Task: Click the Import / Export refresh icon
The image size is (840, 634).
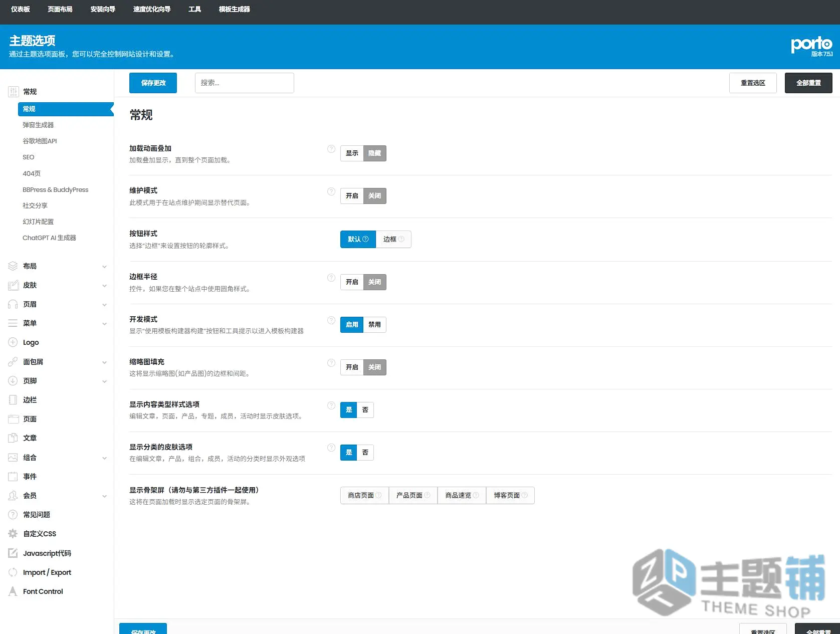Action: click(13, 572)
